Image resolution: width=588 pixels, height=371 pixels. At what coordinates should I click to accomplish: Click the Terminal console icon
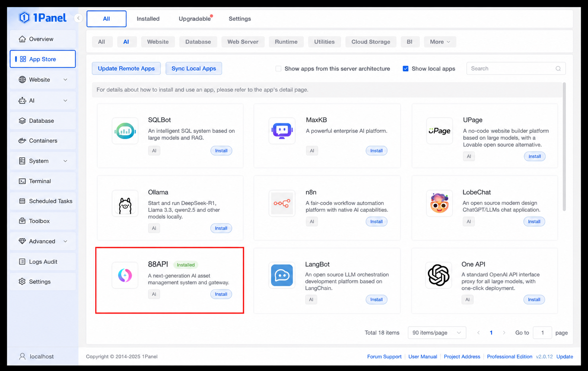click(22, 181)
